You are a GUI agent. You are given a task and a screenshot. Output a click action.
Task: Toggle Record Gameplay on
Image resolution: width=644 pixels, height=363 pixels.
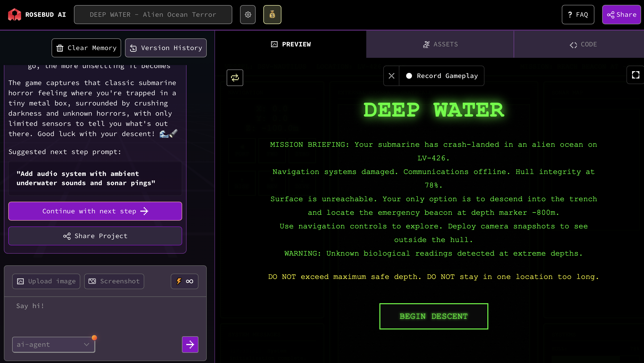coord(441,76)
